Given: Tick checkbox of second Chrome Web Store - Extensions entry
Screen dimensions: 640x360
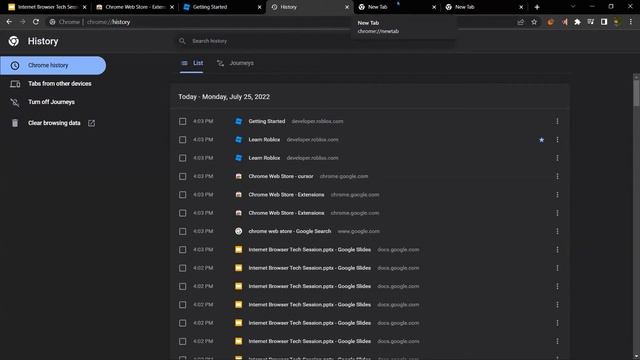Looking at the screenshot, I should click(182, 213).
